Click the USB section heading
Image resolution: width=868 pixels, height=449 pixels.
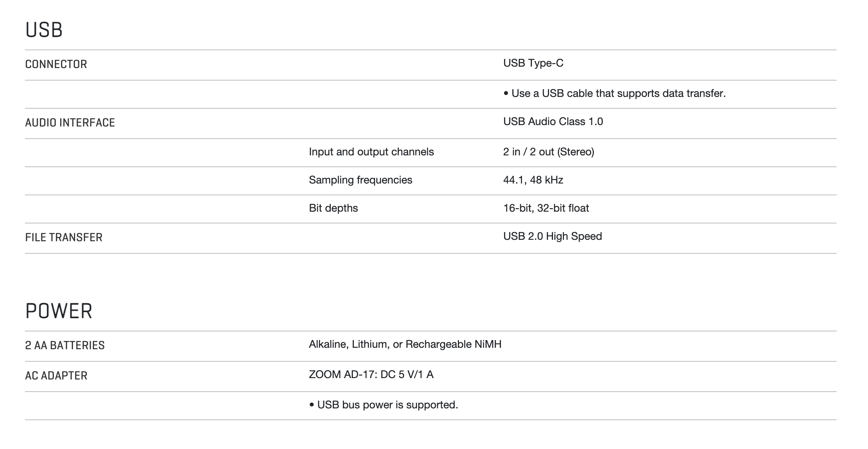tap(44, 30)
